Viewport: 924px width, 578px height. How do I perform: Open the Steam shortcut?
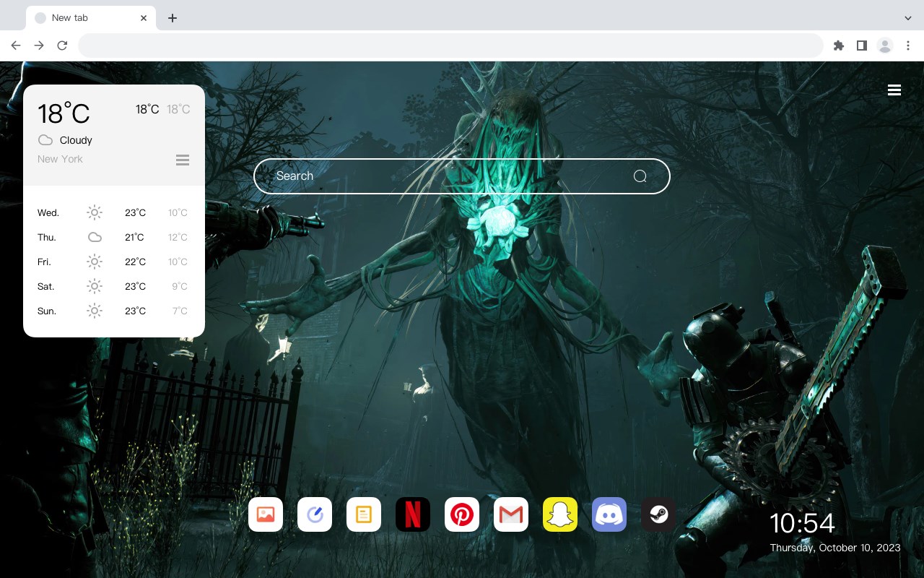(x=658, y=514)
